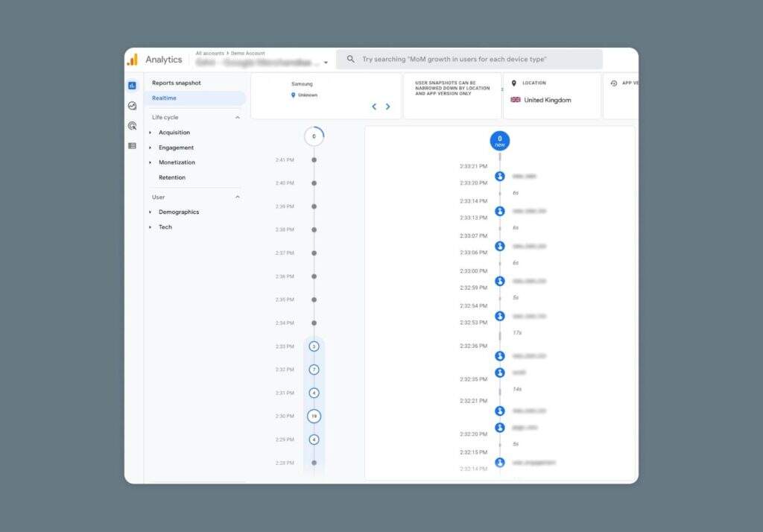The image size is (763, 532).
Task: Go to next user snapshot arrow
Action: click(387, 107)
